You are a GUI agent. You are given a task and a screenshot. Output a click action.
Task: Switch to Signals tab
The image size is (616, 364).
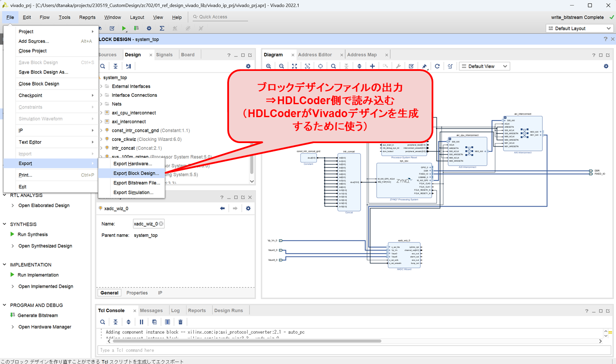(164, 55)
